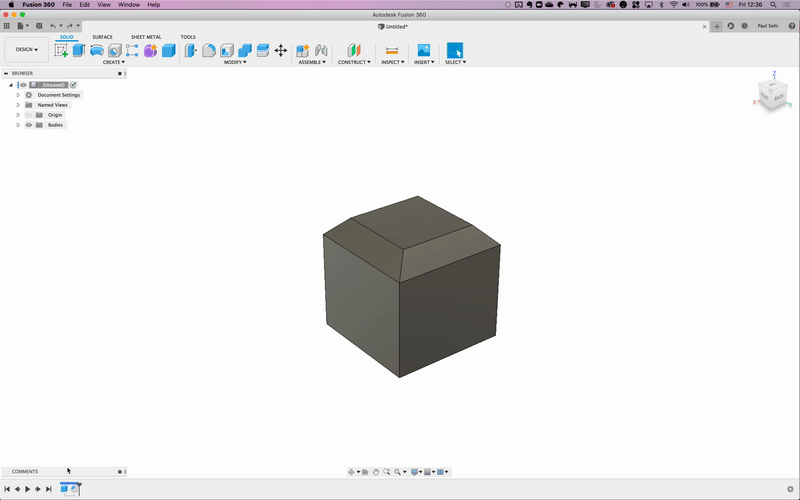Toggle visibility of the Unsaved component
Image resolution: width=800 pixels, height=500 pixels.
pyautogui.click(x=23, y=85)
